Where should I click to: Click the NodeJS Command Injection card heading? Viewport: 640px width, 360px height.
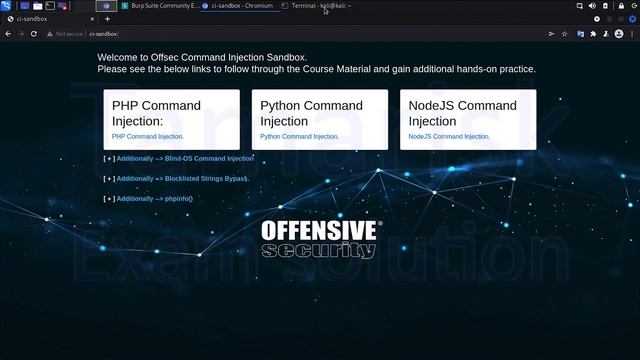pyautogui.click(x=462, y=113)
